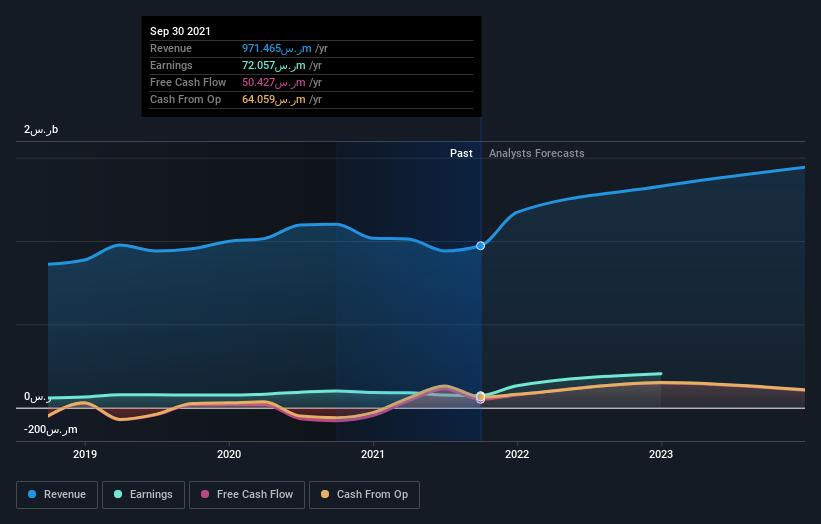Toggle the Revenue legend series
This screenshot has height=524, width=821.
coord(57,495)
